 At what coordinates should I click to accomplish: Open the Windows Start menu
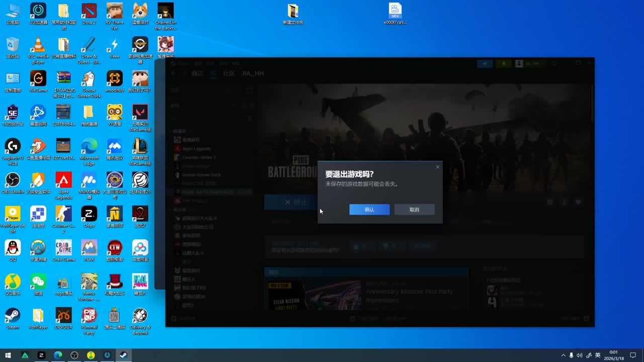click(8, 355)
